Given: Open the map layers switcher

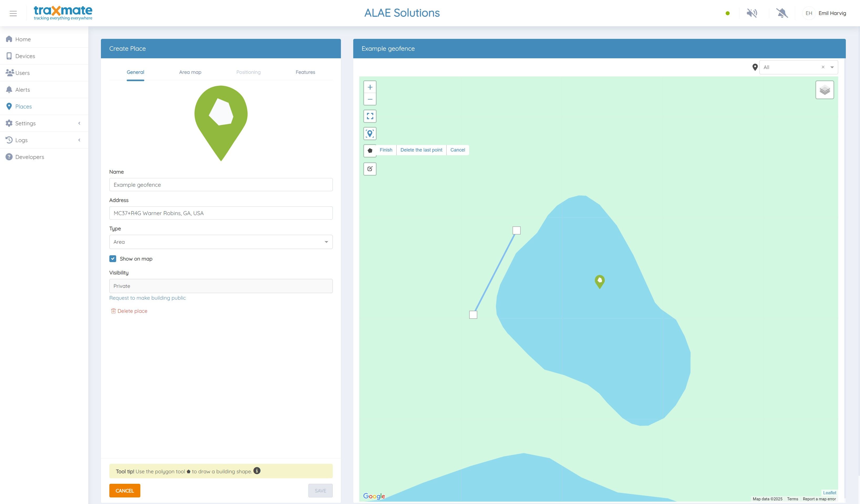Looking at the screenshot, I should tap(825, 90).
